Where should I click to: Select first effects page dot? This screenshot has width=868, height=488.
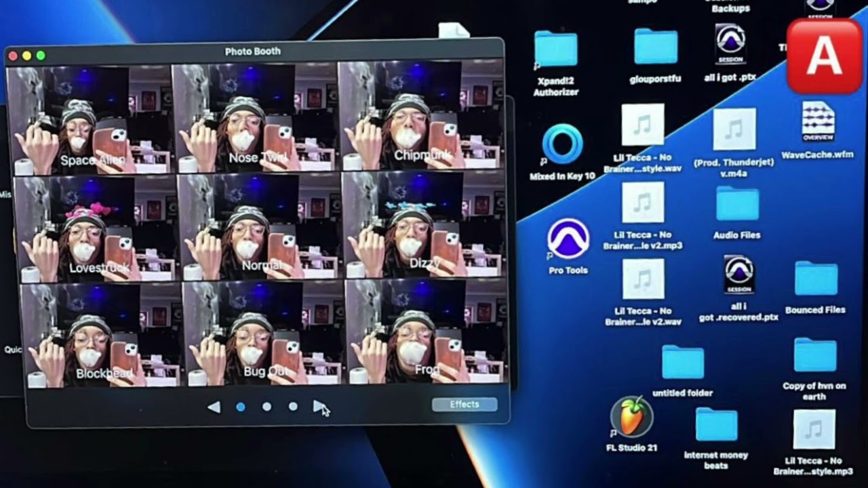point(241,407)
